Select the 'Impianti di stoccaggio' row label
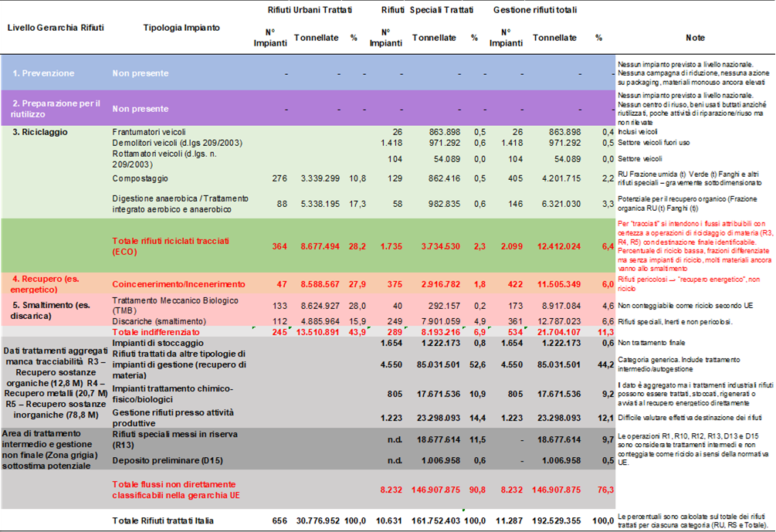776x532 pixels. tap(152, 341)
